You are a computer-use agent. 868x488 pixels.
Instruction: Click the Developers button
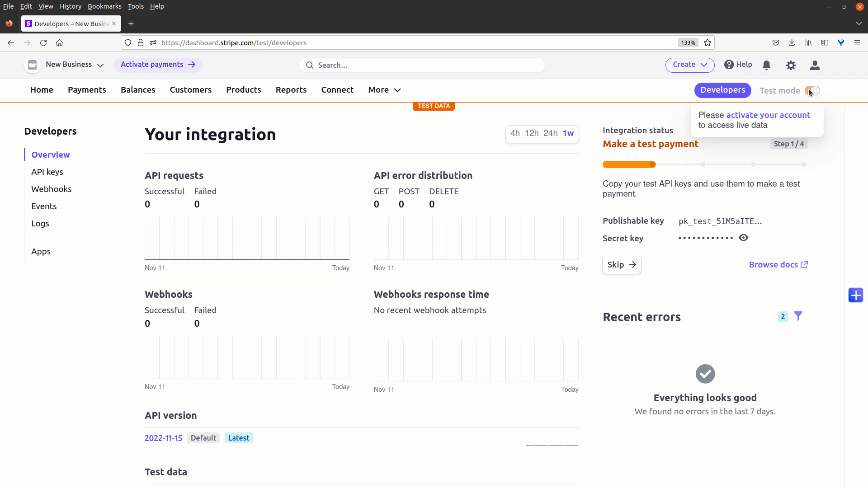click(722, 90)
